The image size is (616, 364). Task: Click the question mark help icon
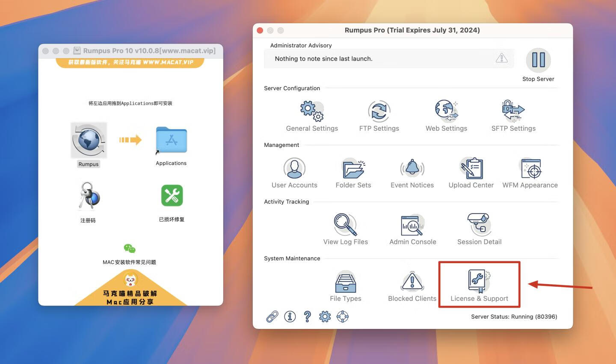(307, 317)
